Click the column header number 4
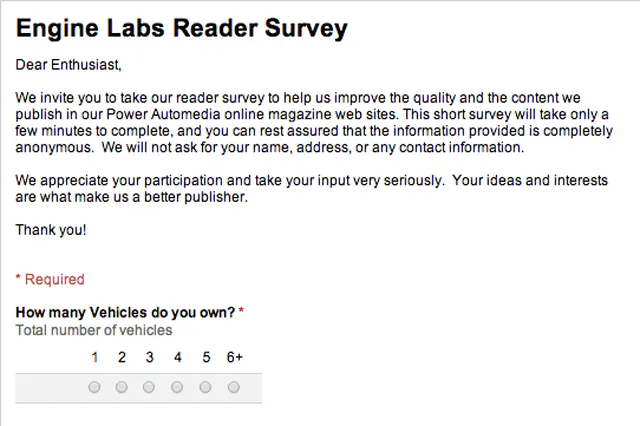This screenshot has height=426, width=640. (178, 357)
